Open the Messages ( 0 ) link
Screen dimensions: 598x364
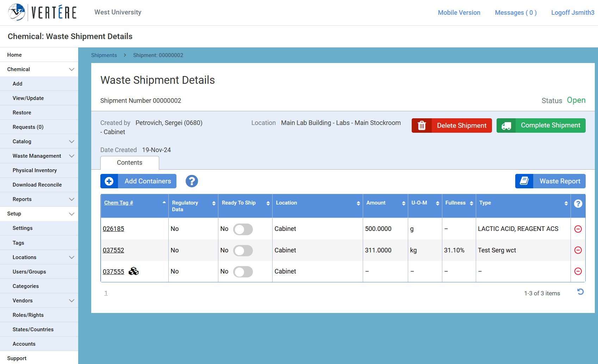coord(516,13)
